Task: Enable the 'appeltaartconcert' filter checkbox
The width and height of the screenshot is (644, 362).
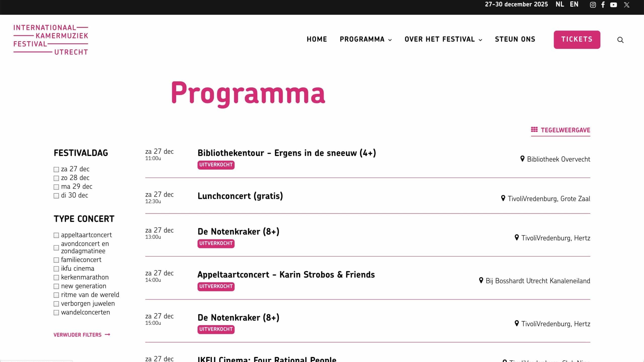Action: [56, 235]
